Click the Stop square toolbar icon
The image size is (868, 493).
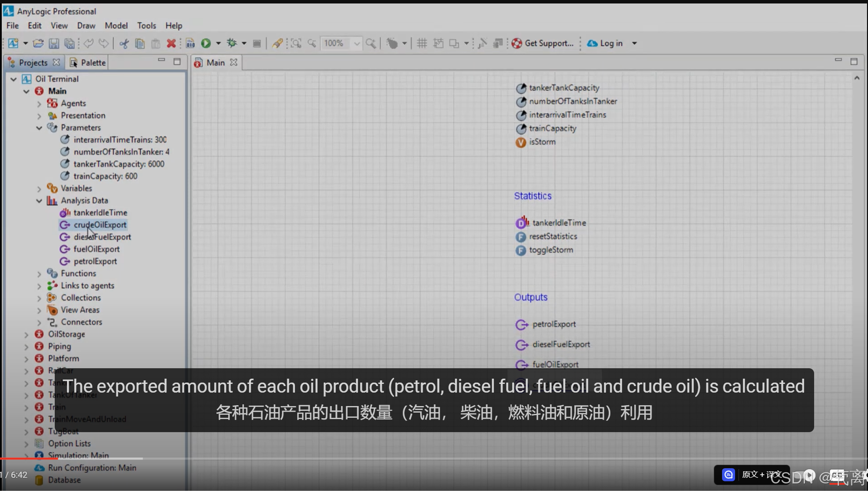(257, 43)
